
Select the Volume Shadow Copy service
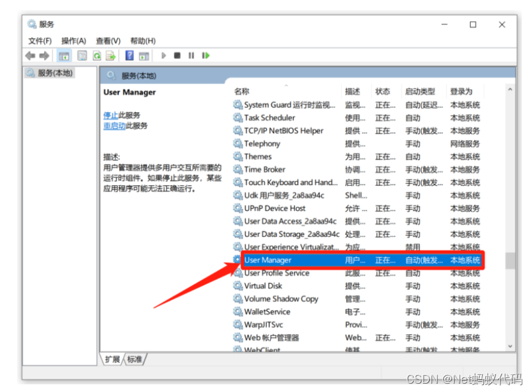(357, 298)
